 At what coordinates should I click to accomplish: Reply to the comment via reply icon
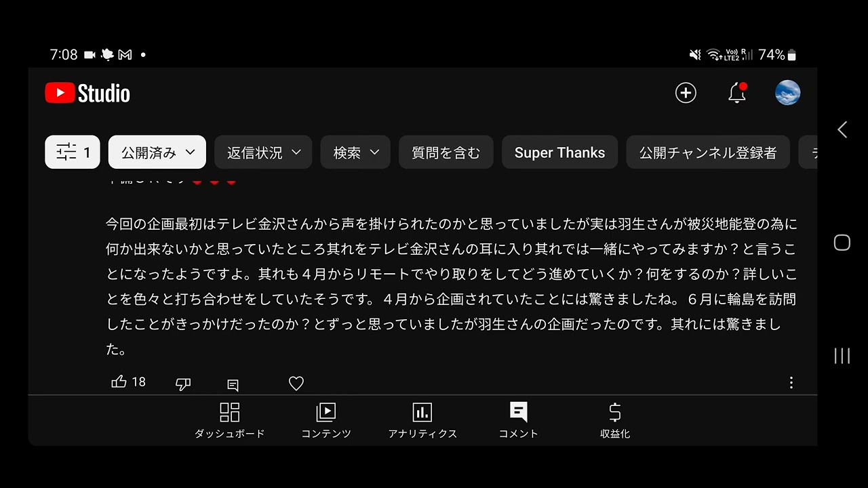pos(233,385)
